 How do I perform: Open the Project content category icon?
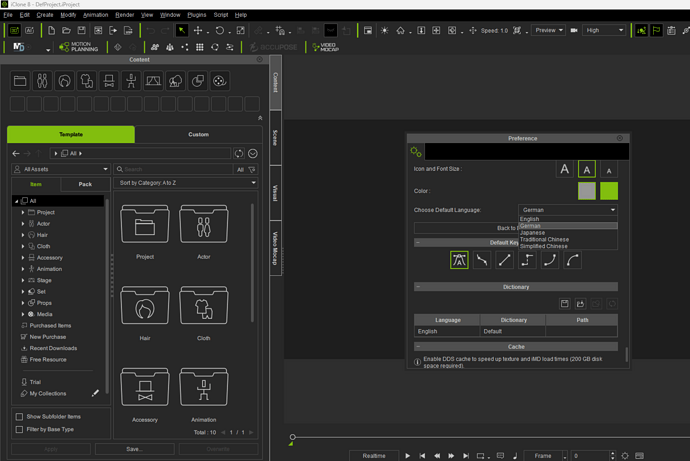coord(20,81)
